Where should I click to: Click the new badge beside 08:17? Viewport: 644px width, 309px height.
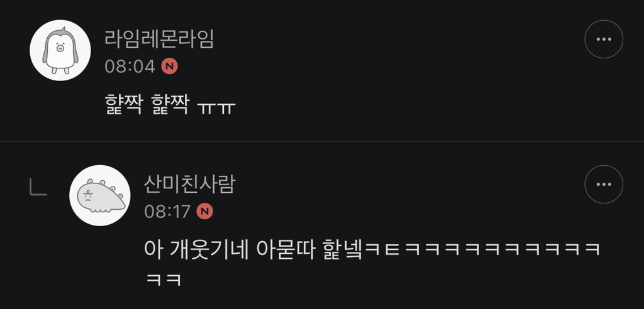tap(204, 211)
